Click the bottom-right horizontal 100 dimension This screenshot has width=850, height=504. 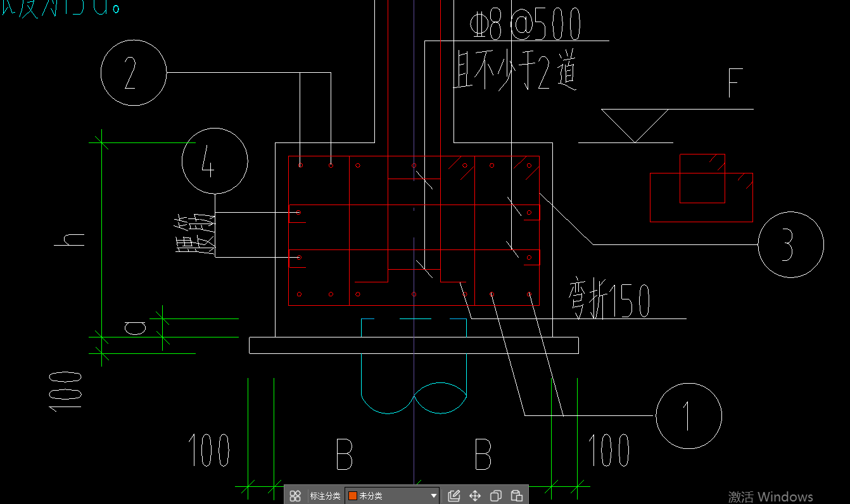(x=609, y=451)
